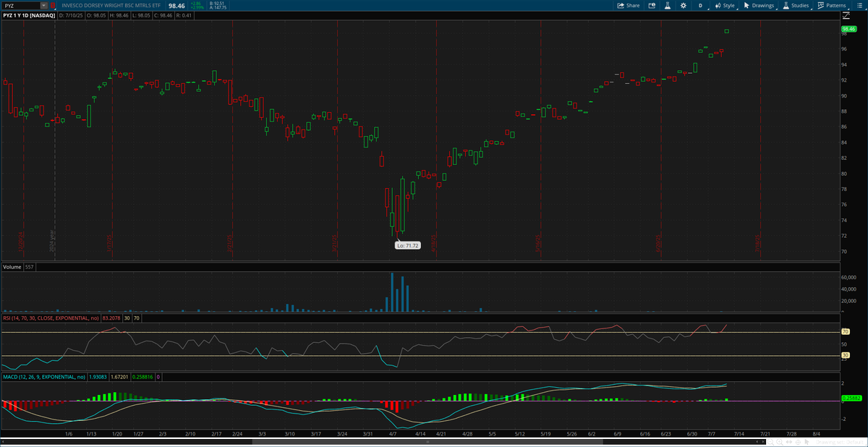Click the horizontal chart scrollbar thumb
Screen dimensions: 868x447
click(x=427, y=442)
